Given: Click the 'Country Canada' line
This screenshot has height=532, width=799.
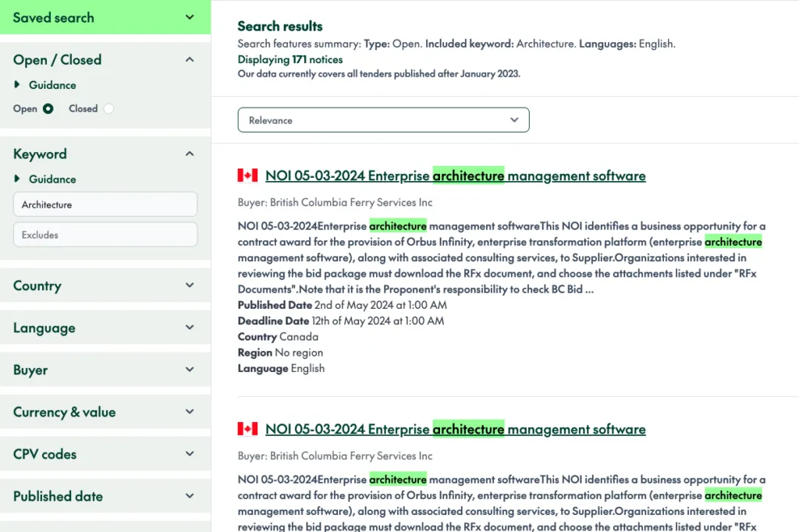Looking at the screenshot, I should pos(278,337).
